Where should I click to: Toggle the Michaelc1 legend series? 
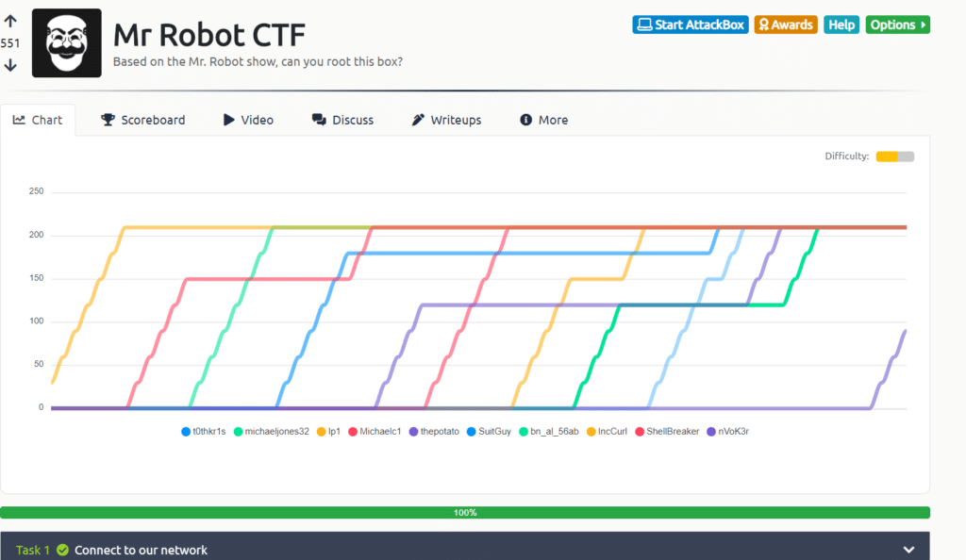375,432
